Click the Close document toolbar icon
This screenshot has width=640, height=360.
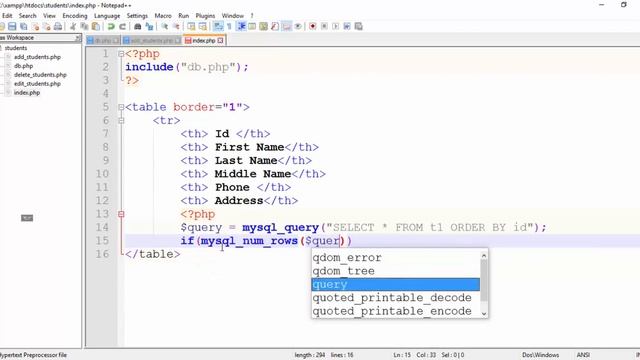click(x=36, y=27)
